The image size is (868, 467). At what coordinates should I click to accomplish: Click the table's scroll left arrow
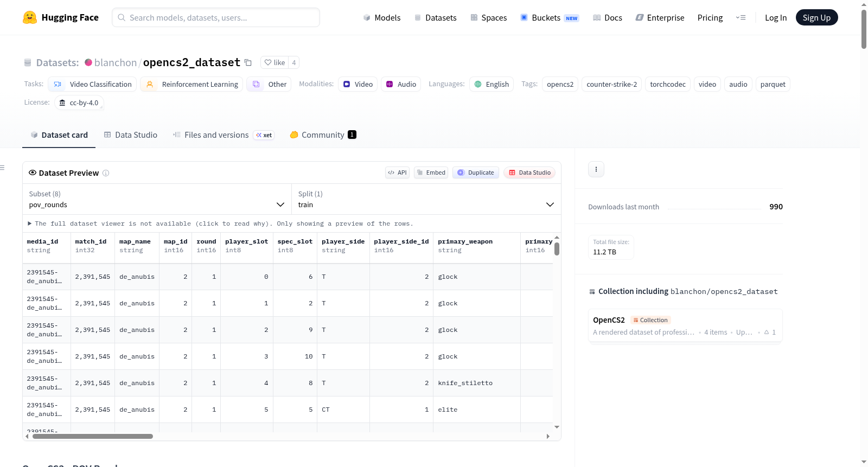pyautogui.click(x=27, y=436)
